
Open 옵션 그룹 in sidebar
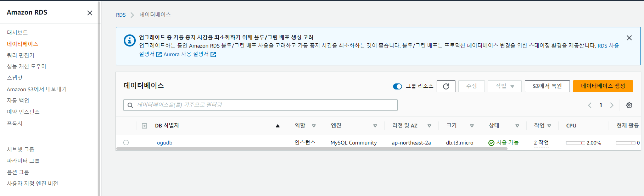coord(18,172)
